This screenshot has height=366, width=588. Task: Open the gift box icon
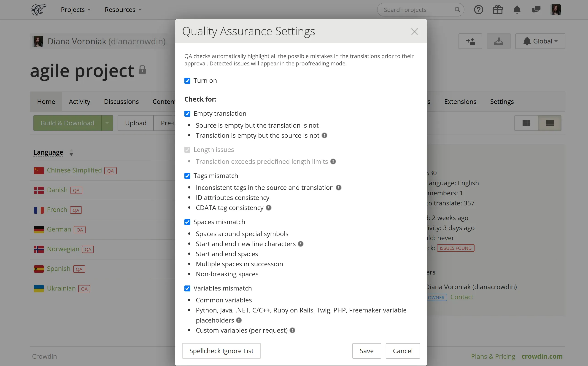pyautogui.click(x=498, y=10)
